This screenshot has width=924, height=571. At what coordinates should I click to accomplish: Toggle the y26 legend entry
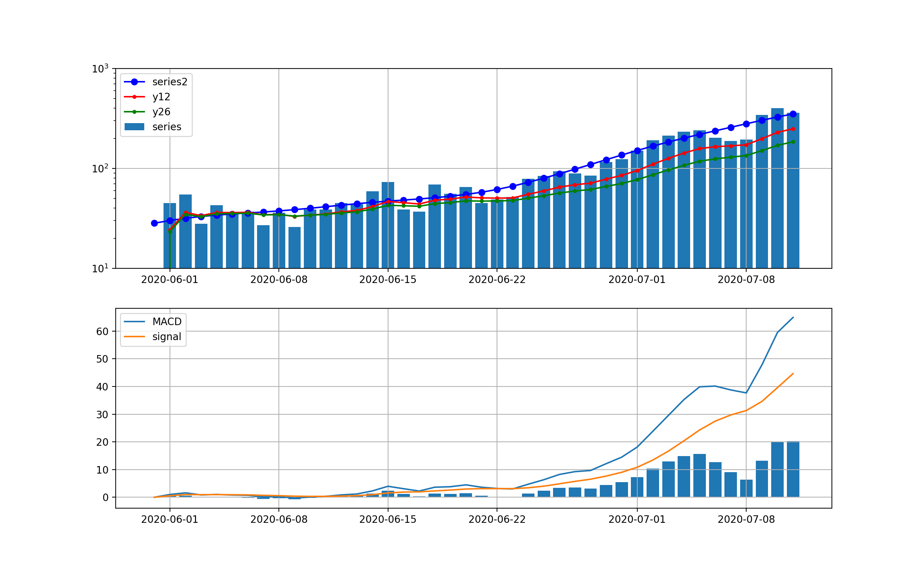point(162,112)
